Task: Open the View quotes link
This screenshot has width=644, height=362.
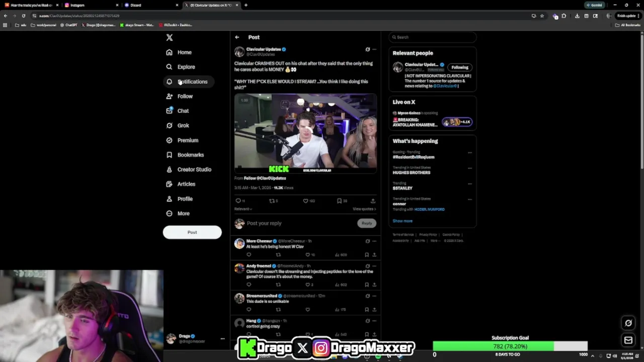Action: point(364,209)
